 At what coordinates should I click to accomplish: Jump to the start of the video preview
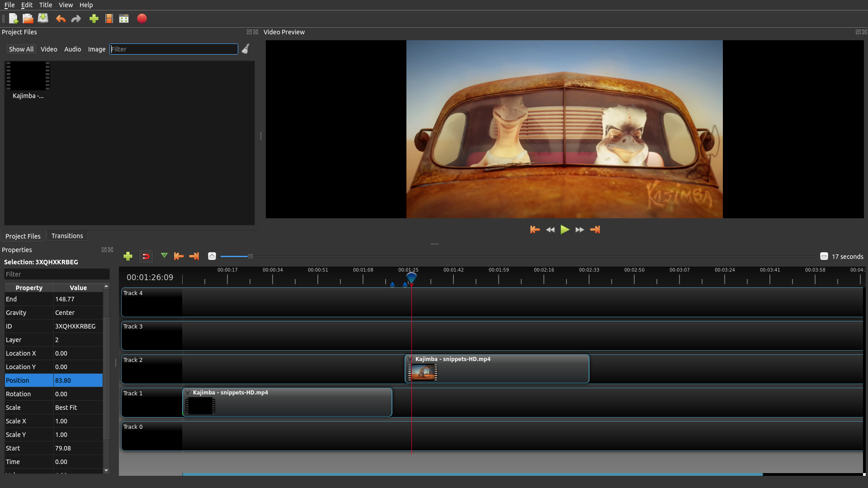pyautogui.click(x=535, y=230)
